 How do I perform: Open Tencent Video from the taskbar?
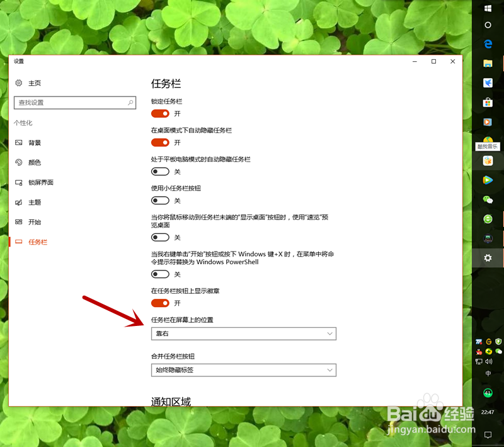488,180
